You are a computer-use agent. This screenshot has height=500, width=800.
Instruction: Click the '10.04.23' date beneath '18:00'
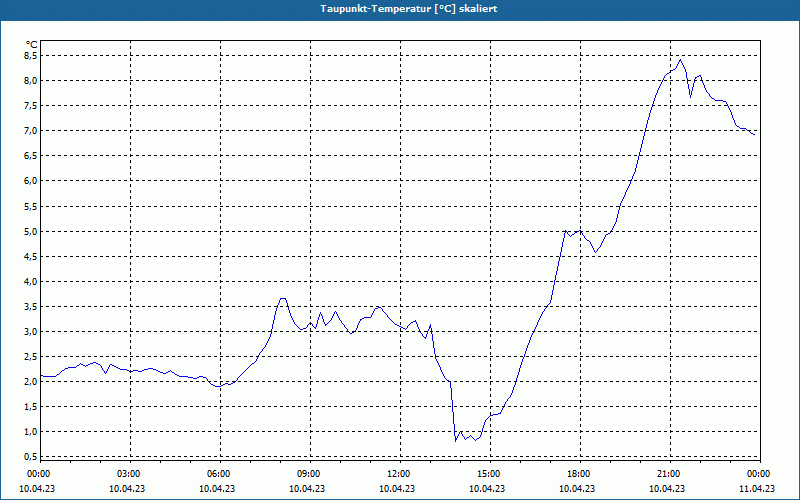pos(577,489)
